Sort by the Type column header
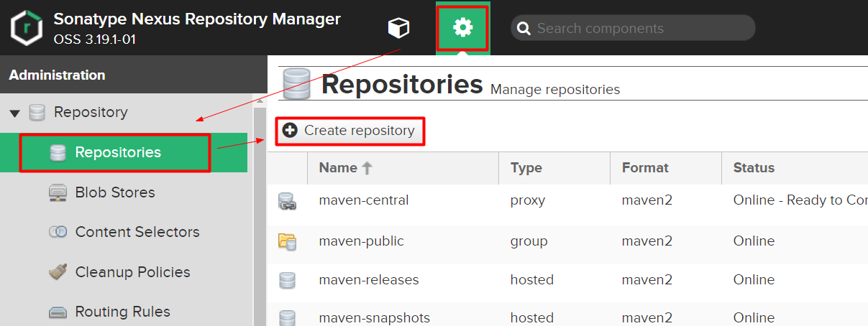The width and height of the screenshot is (868, 326). 554,168
